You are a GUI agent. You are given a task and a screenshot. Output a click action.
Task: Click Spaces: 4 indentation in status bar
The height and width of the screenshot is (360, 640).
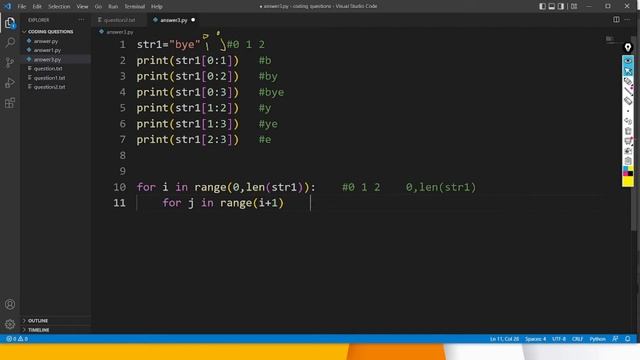click(x=536, y=339)
